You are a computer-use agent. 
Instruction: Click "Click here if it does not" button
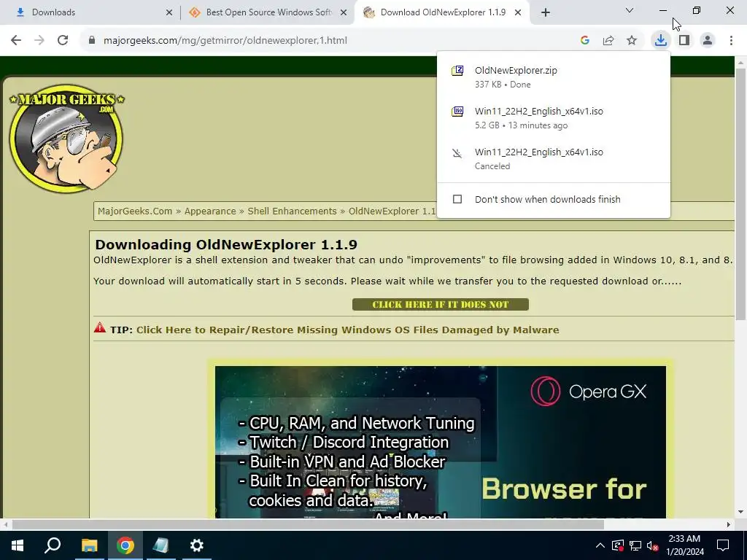coord(440,304)
